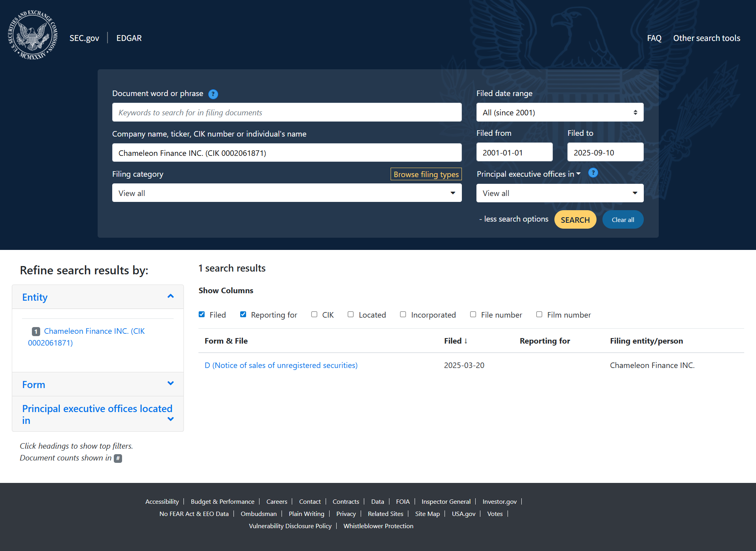
Task: Enable the CIK column checkbox
Action: [314, 314]
